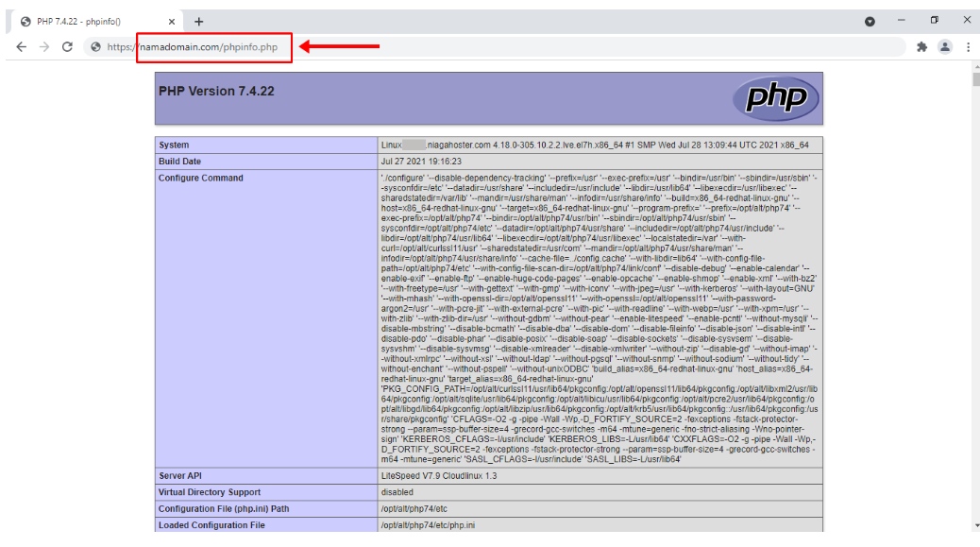Click the vertical scrollbar thumb

pyautogui.click(x=975, y=79)
